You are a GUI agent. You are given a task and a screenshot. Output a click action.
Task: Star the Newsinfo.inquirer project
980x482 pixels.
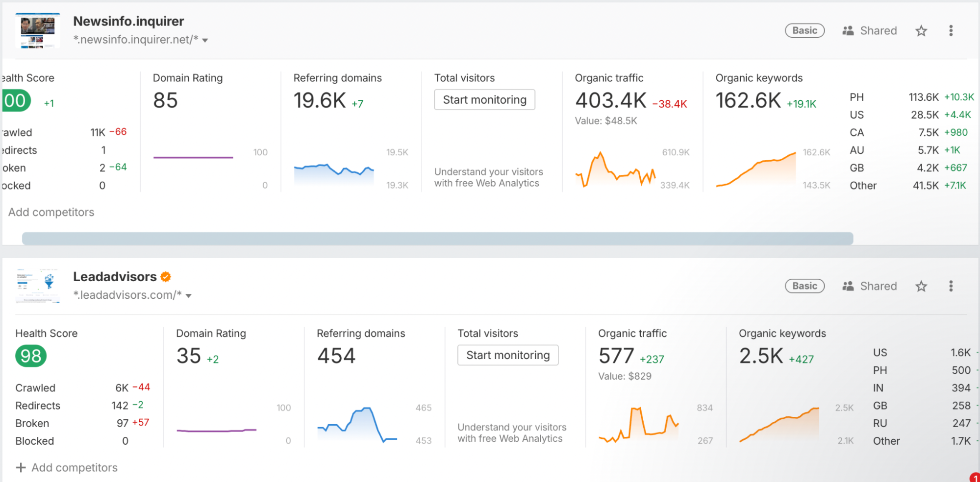click(x=921, y=31)
